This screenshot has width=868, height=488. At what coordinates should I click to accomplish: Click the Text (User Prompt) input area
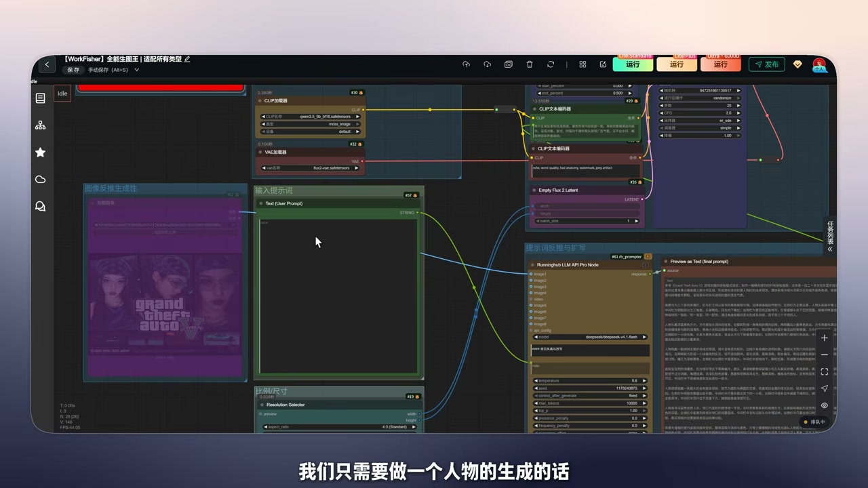(x=338, y=296)
